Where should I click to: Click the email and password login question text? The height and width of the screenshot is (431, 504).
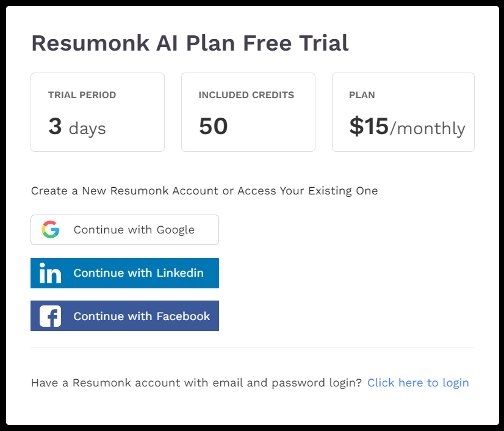pyautogui.click(x=196, y=383)
